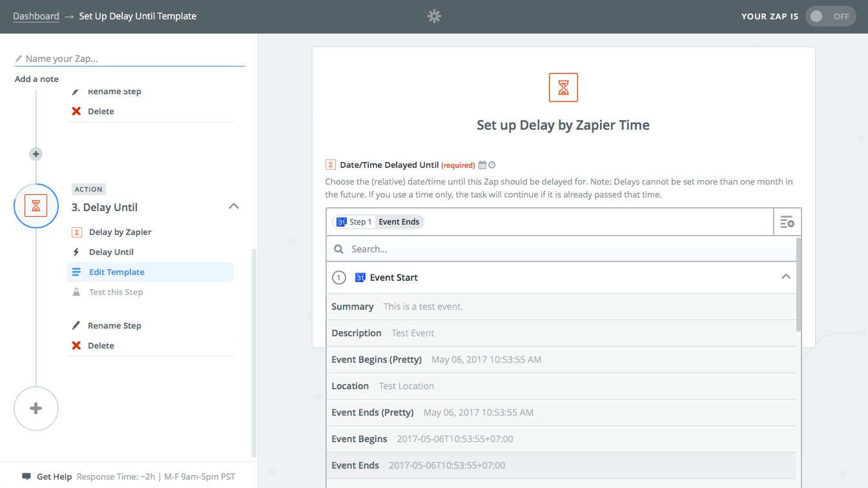Click the pencil icon for Rename Step
Screen dimensions: 868x488
pyautogui.click(x=76, y=325)
